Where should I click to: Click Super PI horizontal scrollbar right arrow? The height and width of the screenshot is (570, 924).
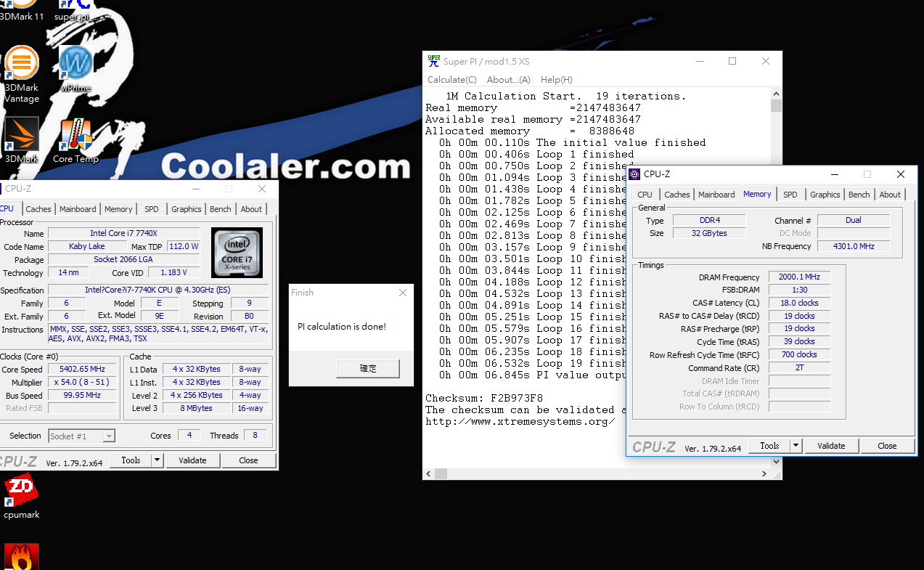(x=764, y=473)
